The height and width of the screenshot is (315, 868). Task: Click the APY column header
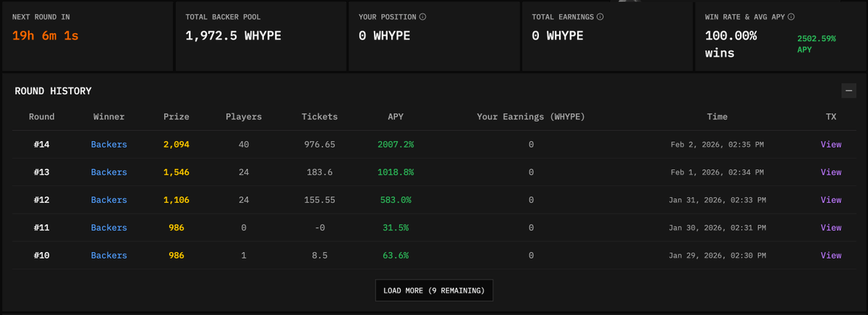click(396, 116)
